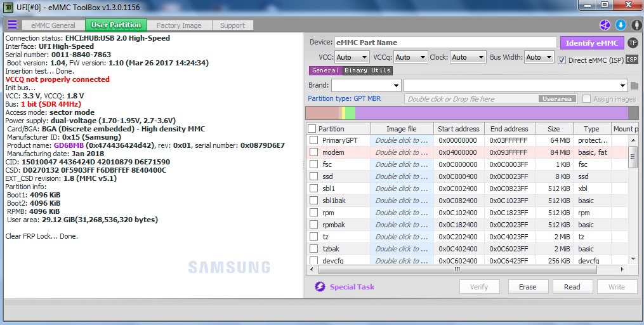Screen dimensions: 644x325
Task: Select the Binary Utils sub-tab
Action: tap(367, 70)
